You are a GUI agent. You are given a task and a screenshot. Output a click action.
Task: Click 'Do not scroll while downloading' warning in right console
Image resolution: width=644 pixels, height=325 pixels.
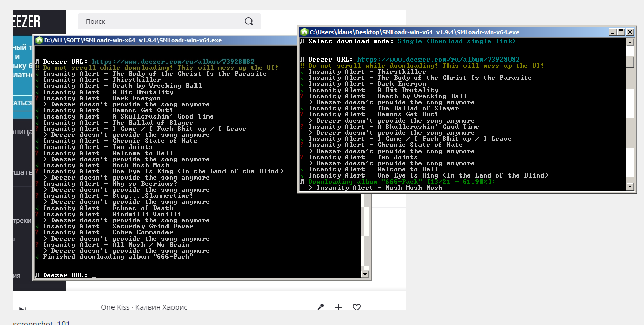[426, 66]
